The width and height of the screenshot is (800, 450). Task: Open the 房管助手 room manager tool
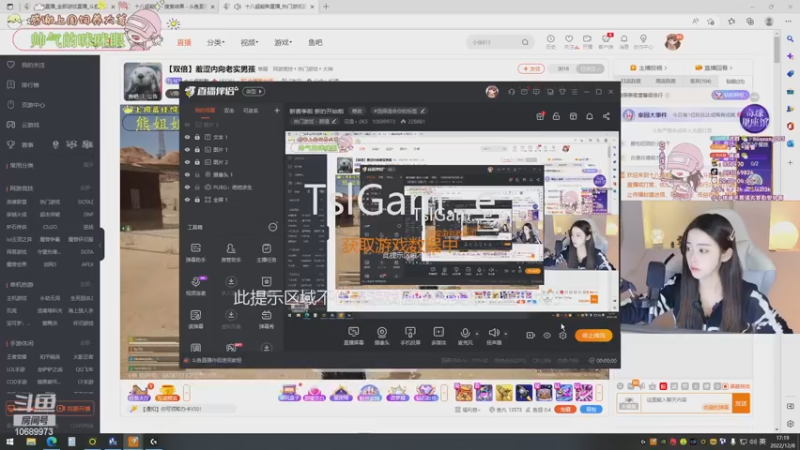[231, 253]
